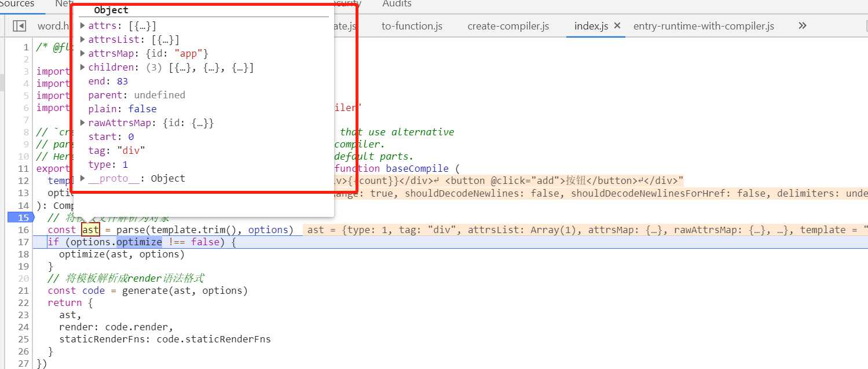
Task: Click the 'plain: false' row in the popup
Action: click(122, 109)
